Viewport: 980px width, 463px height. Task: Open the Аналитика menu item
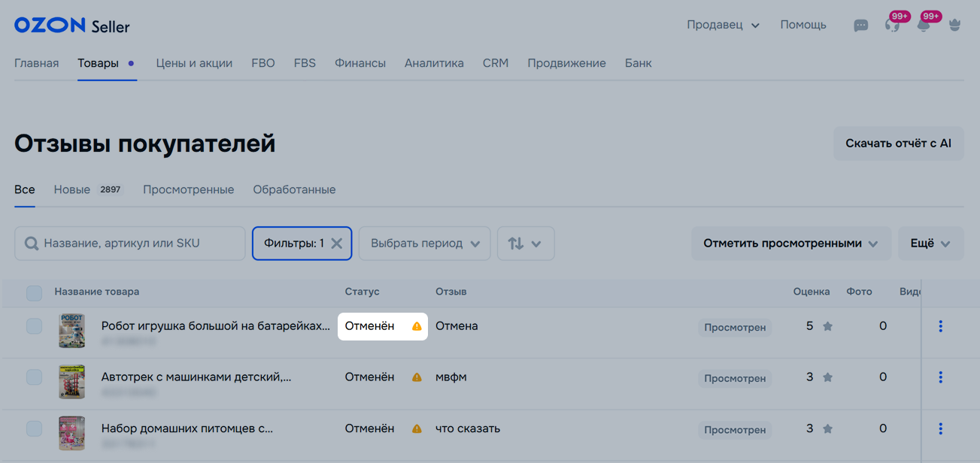click(434, 63)
